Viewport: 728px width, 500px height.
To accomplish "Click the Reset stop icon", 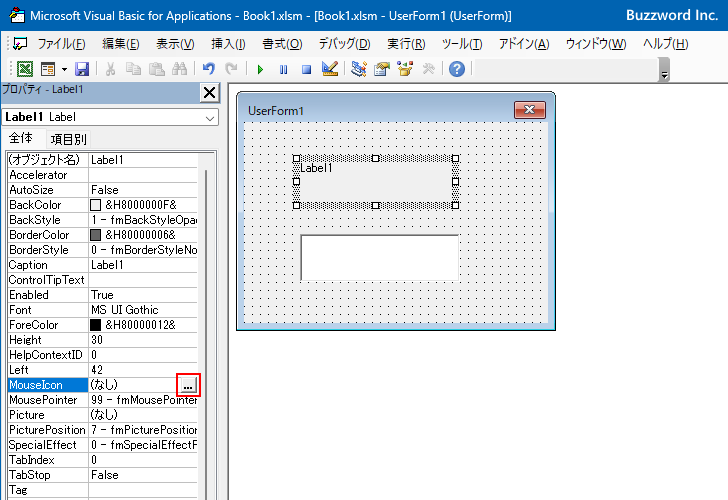I will (306, 70).
